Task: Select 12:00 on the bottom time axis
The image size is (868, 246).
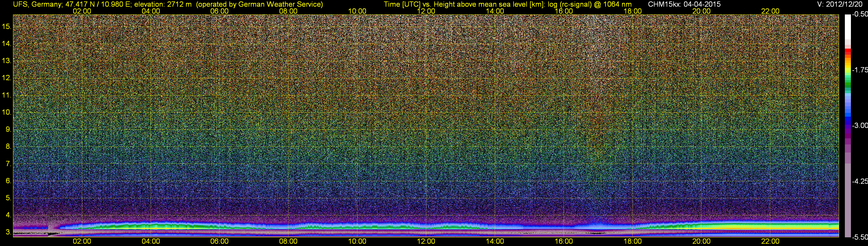Action: [x=426, y=241]
